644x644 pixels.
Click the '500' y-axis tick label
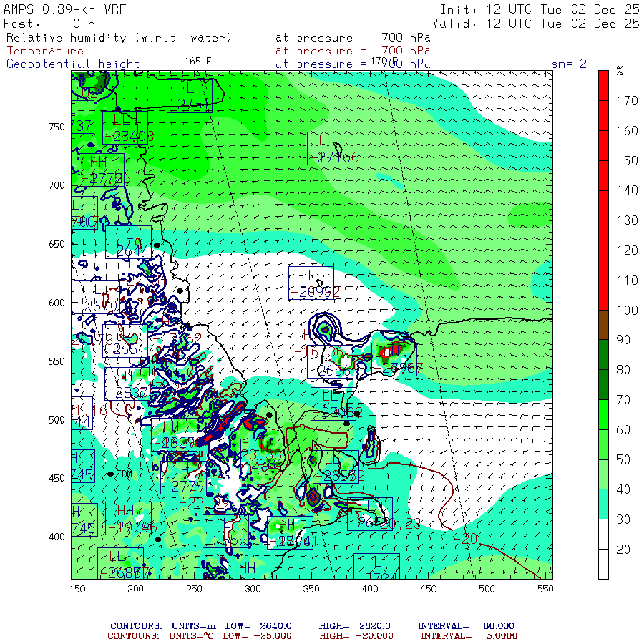57,420
